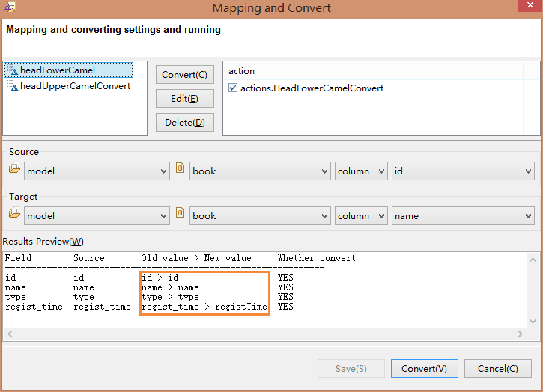Click the Delete(D) button
The height and width of the screenshot is (392, 543).
(x=184, y=123)
